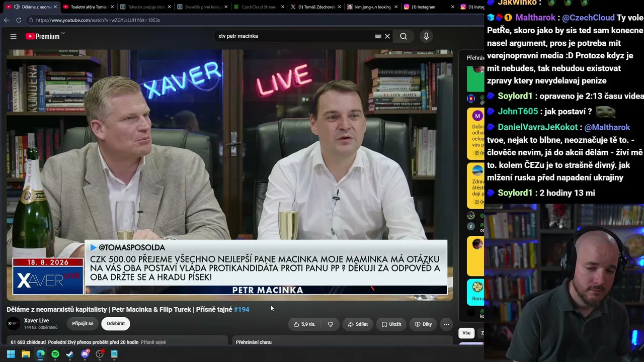
Task: Open the on-screen keyboard in search box
Action: pyautogui.click(x=378, y=36)
